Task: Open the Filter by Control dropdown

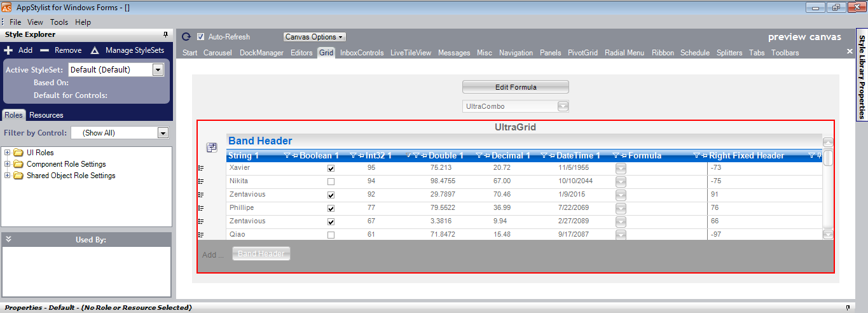Action: point(163,133)
